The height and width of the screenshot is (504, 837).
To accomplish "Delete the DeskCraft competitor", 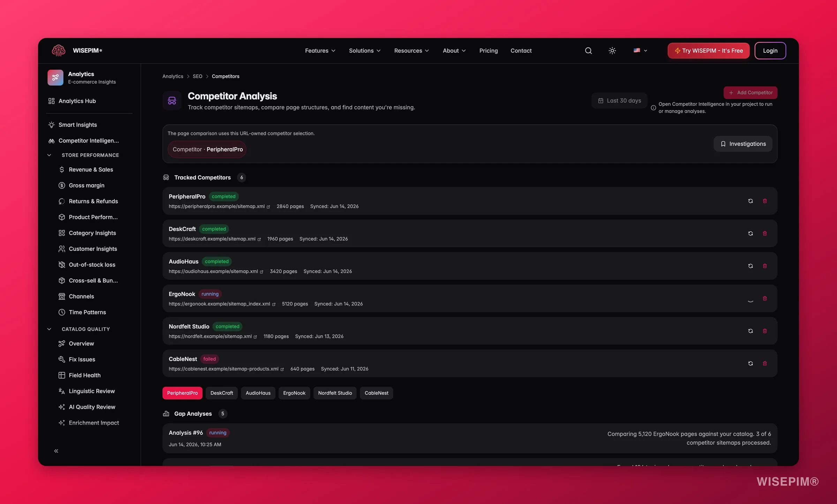I will (765, 233).
